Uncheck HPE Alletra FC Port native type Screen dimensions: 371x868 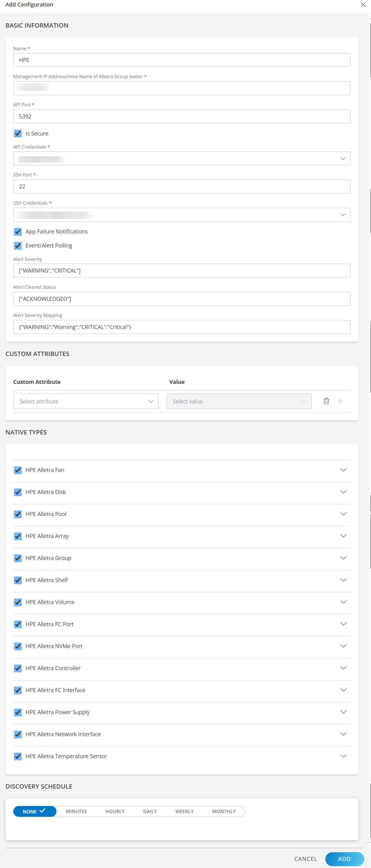(x=18, y=624)
